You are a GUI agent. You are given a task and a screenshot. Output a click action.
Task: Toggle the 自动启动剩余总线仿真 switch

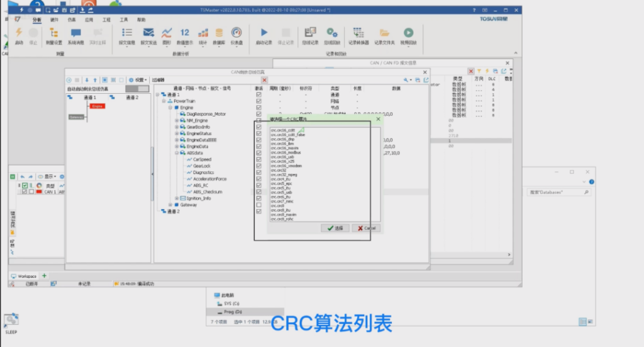(x=136, y=89)
